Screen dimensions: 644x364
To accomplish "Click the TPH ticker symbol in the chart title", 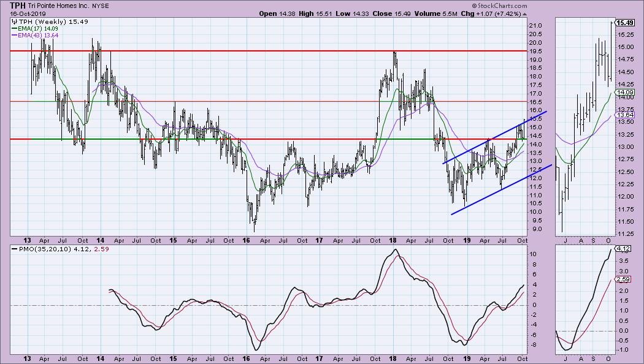I will click(18, 6).
